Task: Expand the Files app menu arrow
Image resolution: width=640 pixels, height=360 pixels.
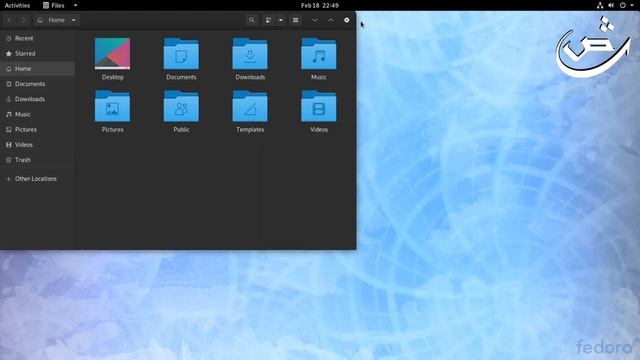Action: 76,5
